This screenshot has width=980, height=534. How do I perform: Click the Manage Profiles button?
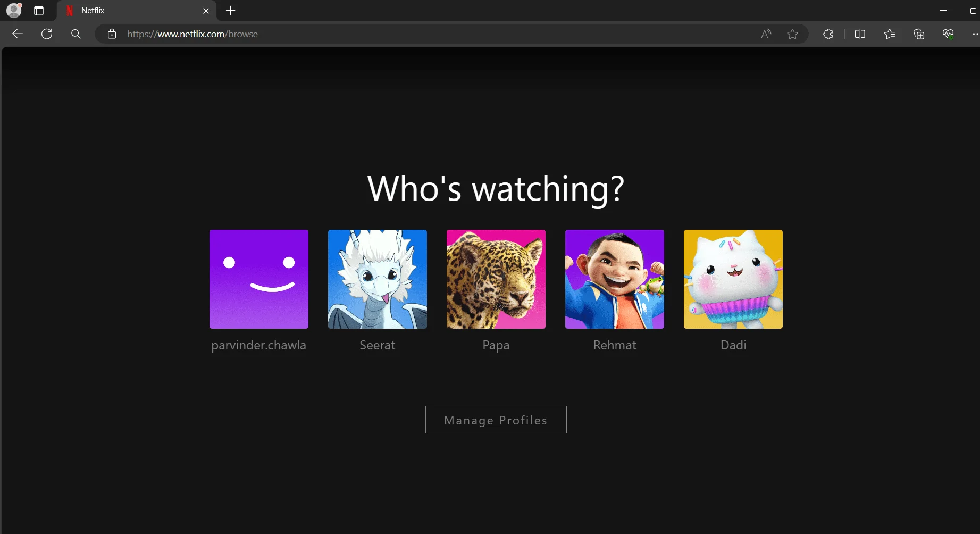pos(496,420)
